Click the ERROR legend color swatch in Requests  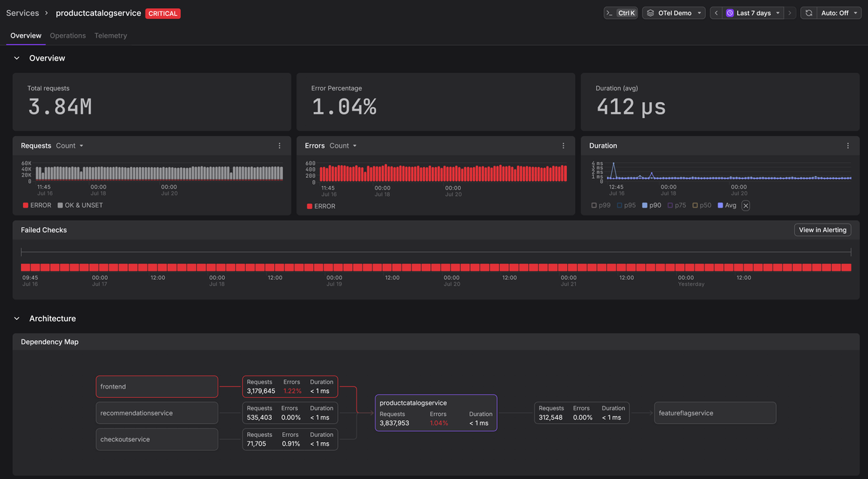click(25, 205)
